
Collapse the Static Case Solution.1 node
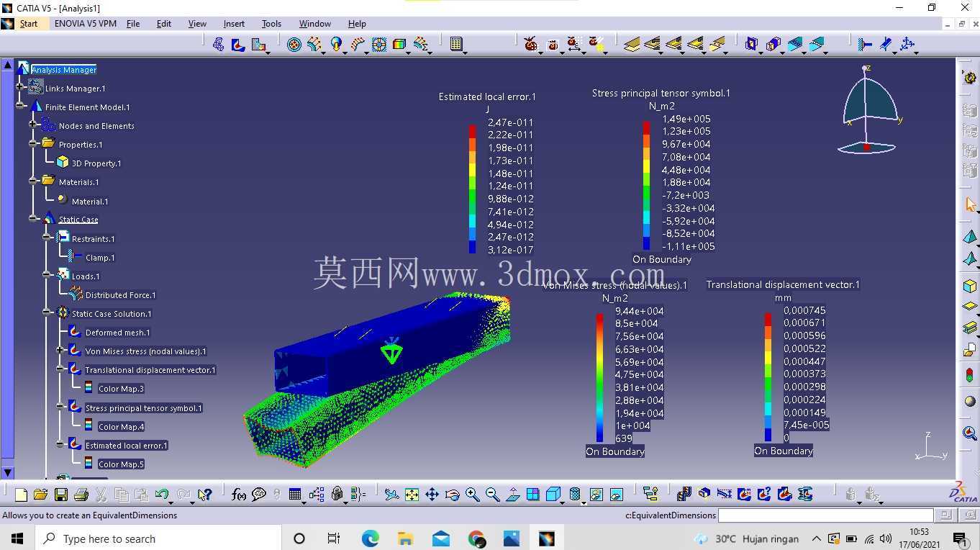click(47, 313)
